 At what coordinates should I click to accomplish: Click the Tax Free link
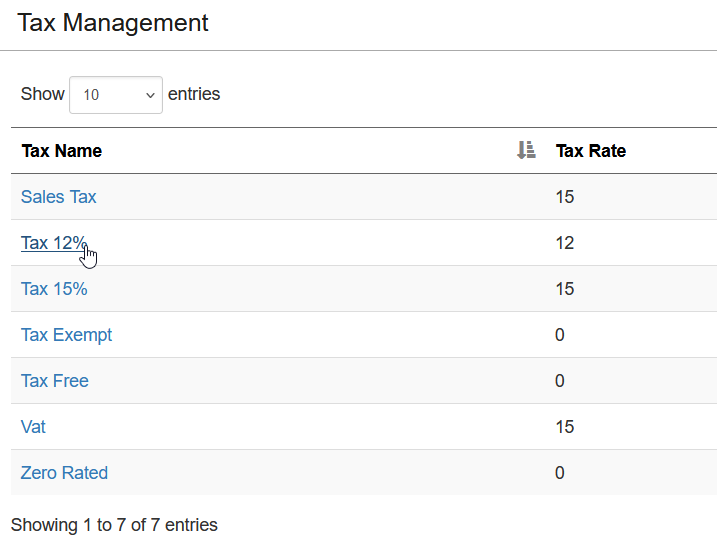pyautogui.click(x=55, y=381)
